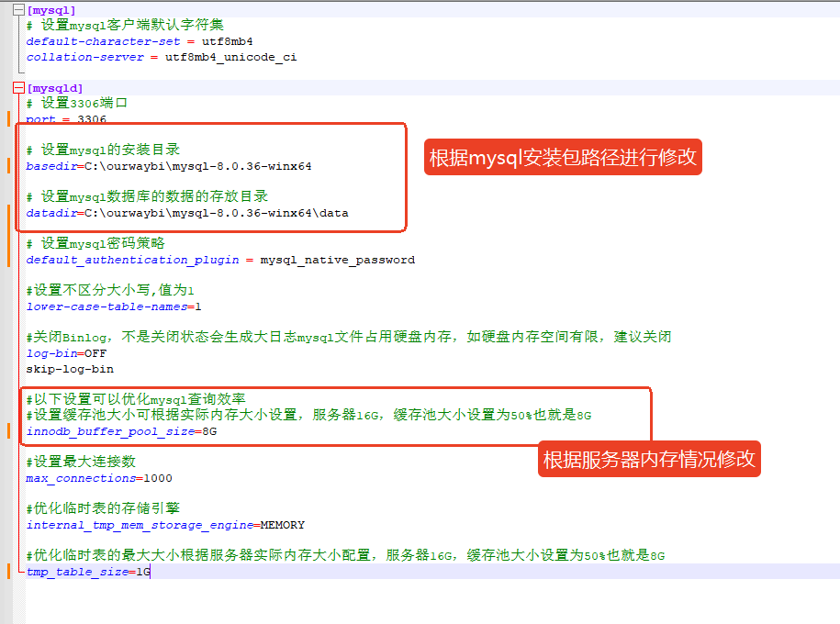Click the comment #设置最大连接数
The height and width of the screenshot is (624, 840).
[81, 462]
